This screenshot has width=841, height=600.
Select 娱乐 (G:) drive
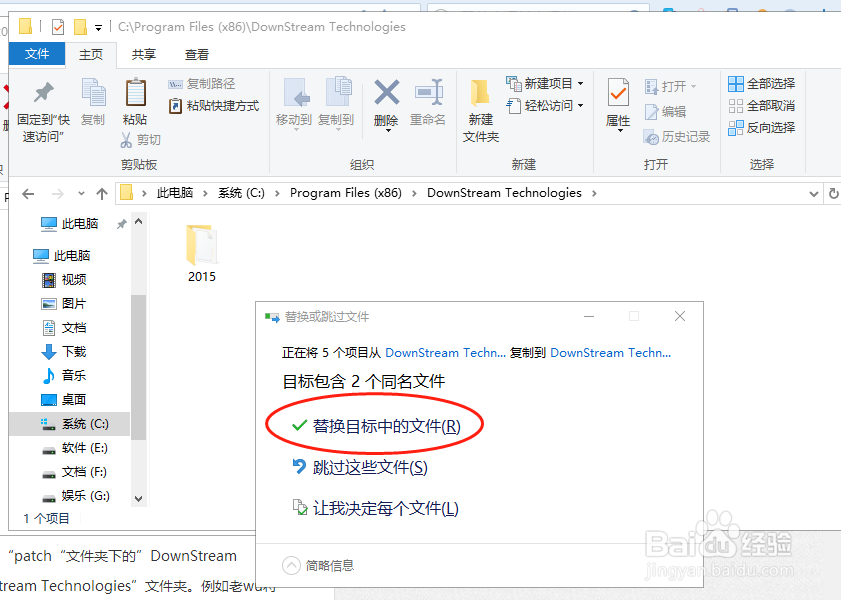pos(76,496)
